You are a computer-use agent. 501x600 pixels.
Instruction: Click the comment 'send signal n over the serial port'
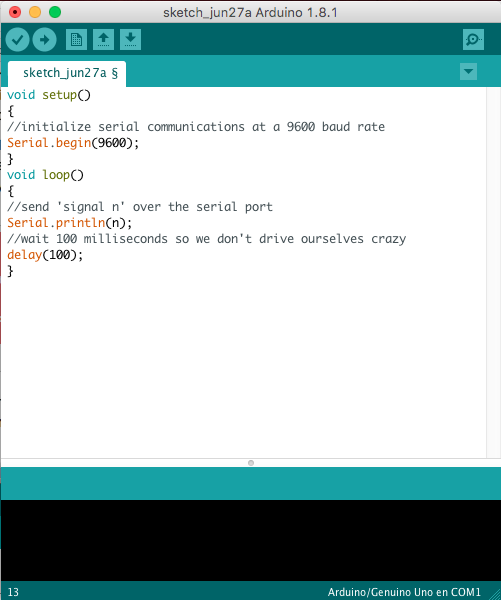click(140, 207)
